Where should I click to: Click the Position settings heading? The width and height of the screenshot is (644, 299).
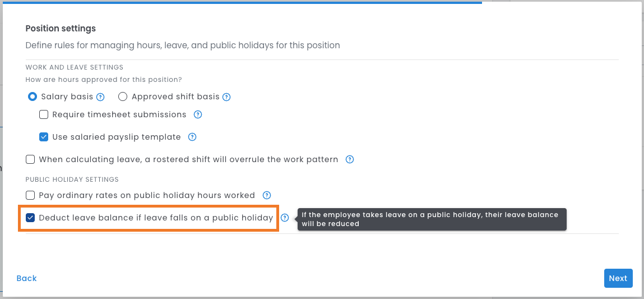[x=61, y=29]
